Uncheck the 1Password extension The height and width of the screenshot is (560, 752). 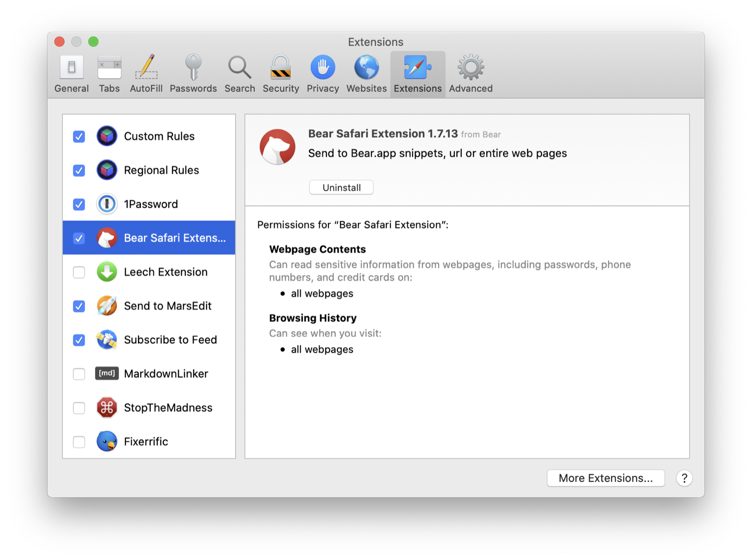click(x=79, y=205)
